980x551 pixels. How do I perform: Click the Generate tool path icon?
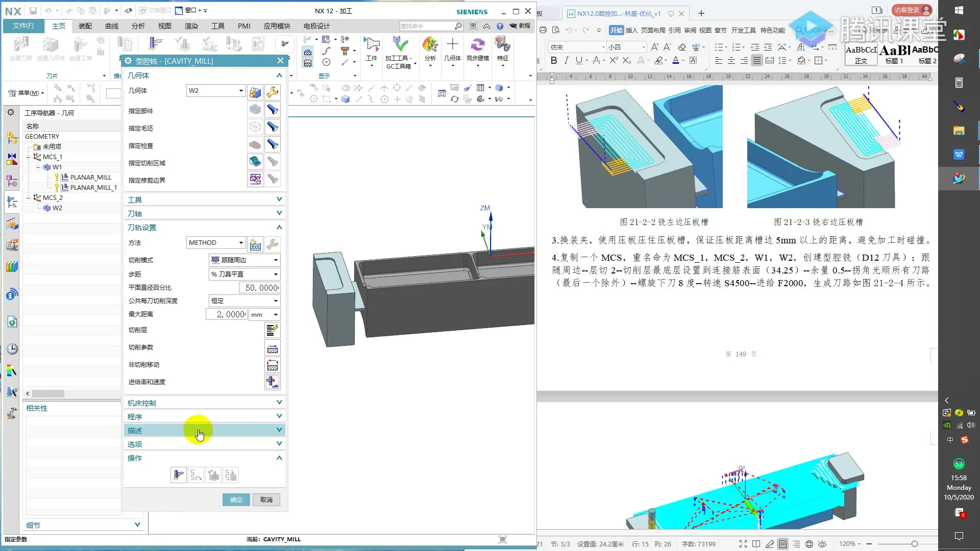[178, 475]
